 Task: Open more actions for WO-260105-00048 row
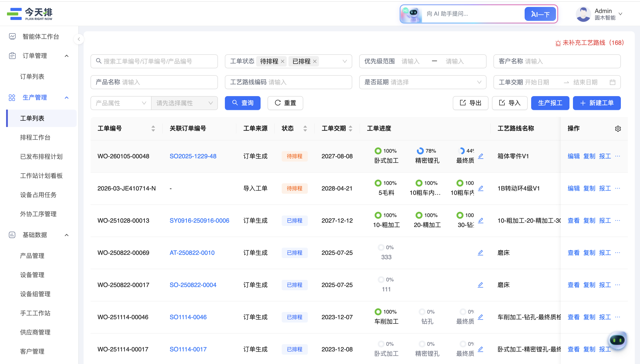(x=618, y=156)
